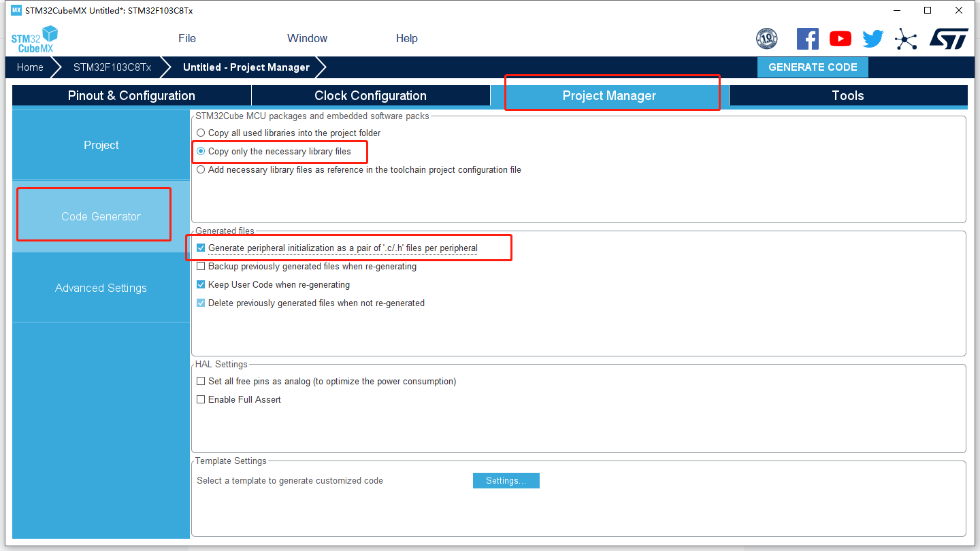
Task: Click the ST logo icon
Action: (x=949, y=39)
